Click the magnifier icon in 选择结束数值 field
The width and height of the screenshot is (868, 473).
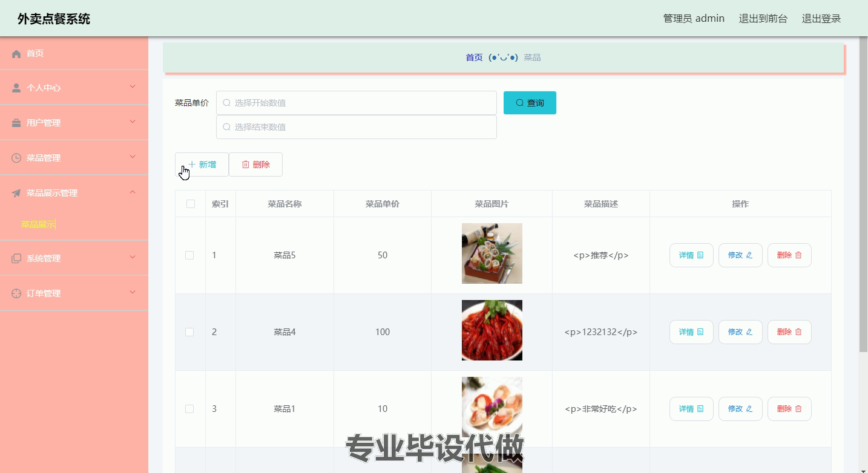click(227, 127)
